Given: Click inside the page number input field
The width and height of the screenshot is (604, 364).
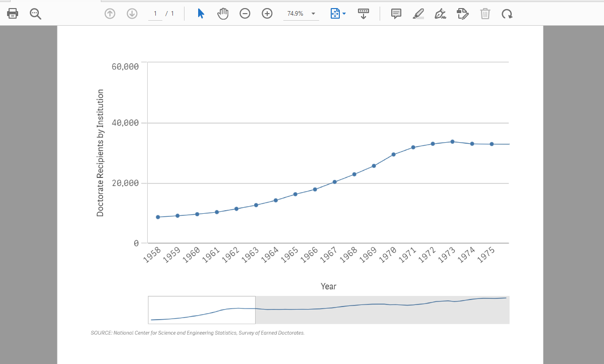Looking at the screenshot, I should (155, 14).
